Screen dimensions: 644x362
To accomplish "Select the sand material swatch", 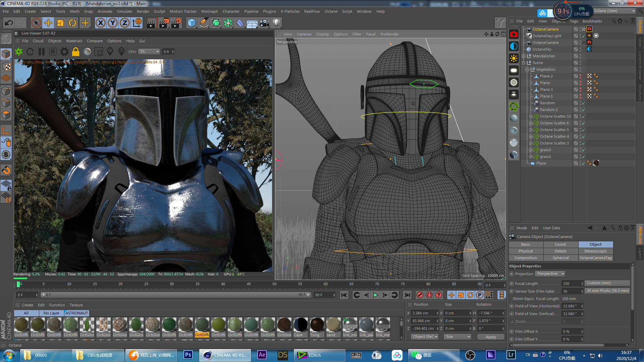I will point(333,327).
